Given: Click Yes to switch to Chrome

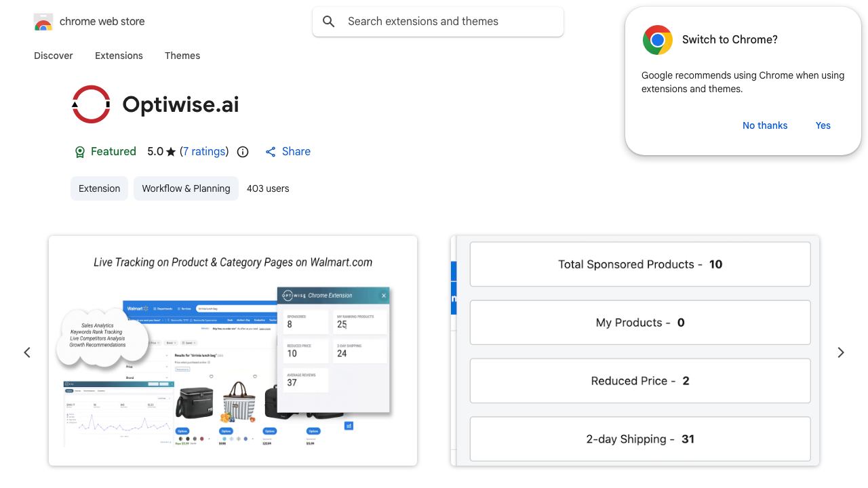Looking at the screenshot, I should [x=823, y=125].
